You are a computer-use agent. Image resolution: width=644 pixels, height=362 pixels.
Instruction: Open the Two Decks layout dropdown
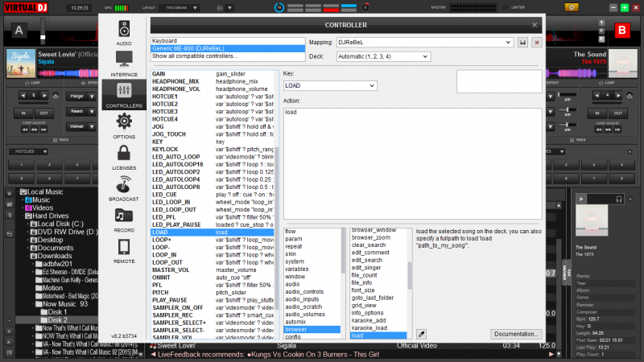180,8
